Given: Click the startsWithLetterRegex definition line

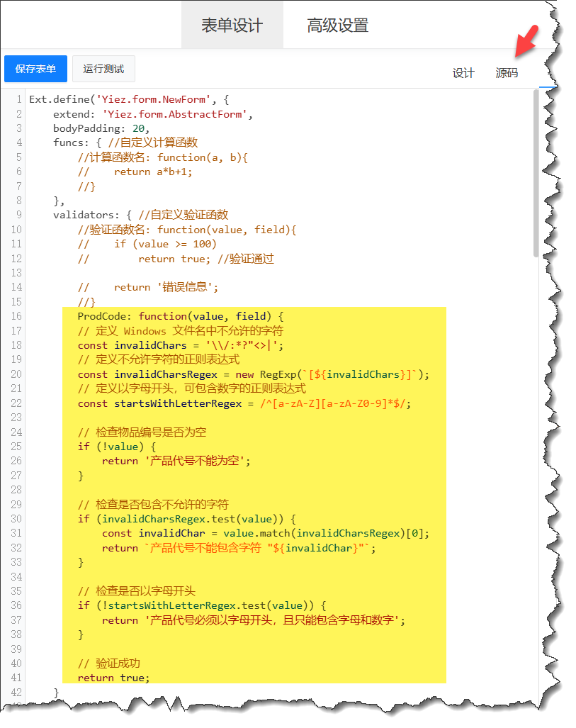Looking at the screenshot, I should pos(244,403).
